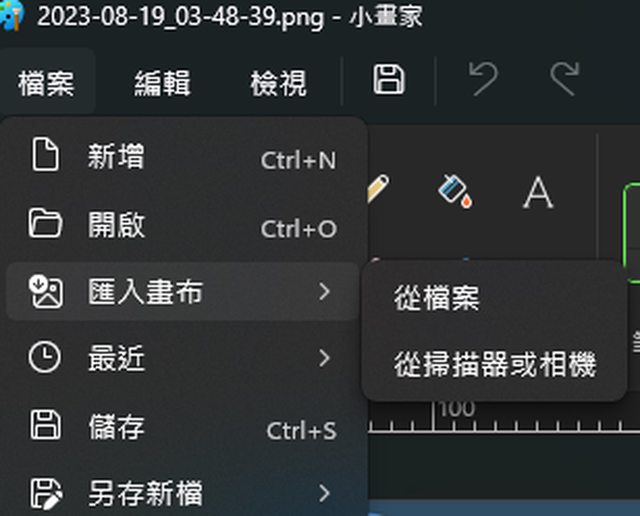Screen dimensions: 640x516
Task: Expand the 匯入畫布 submenu chevron
Action: point(324,291)
